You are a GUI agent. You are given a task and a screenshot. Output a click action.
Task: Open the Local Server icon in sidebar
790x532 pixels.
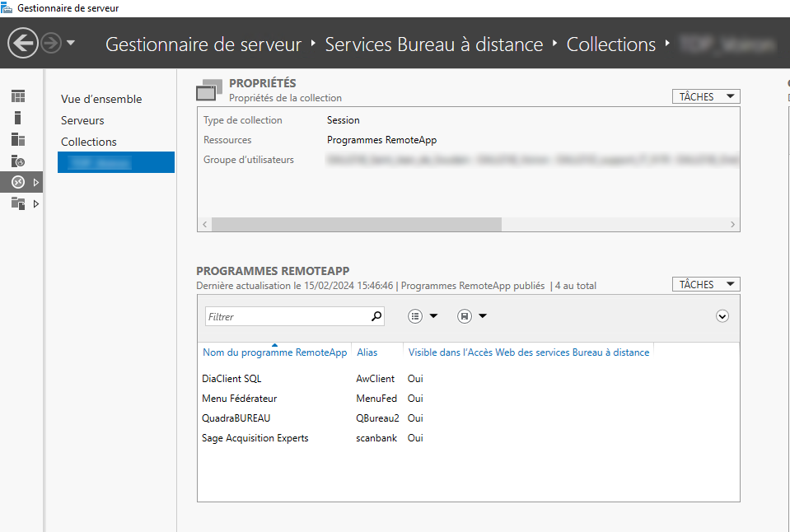[x=18, y=118]
